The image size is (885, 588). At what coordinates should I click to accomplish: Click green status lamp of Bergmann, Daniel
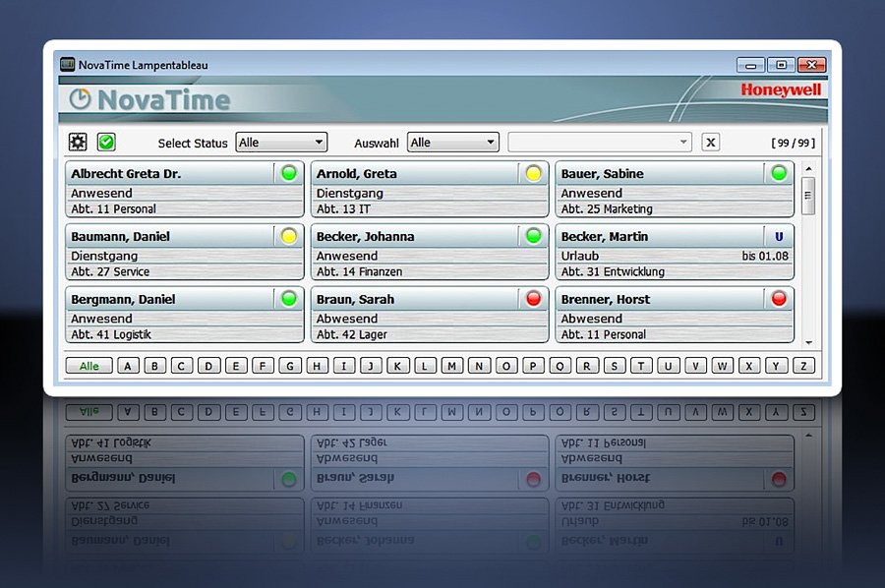pos(289,299)
